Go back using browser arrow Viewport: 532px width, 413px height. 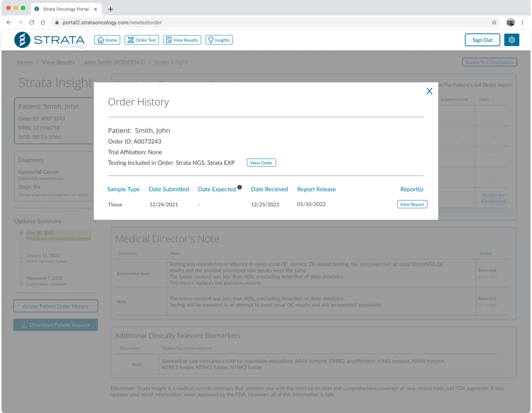(9, 22)
